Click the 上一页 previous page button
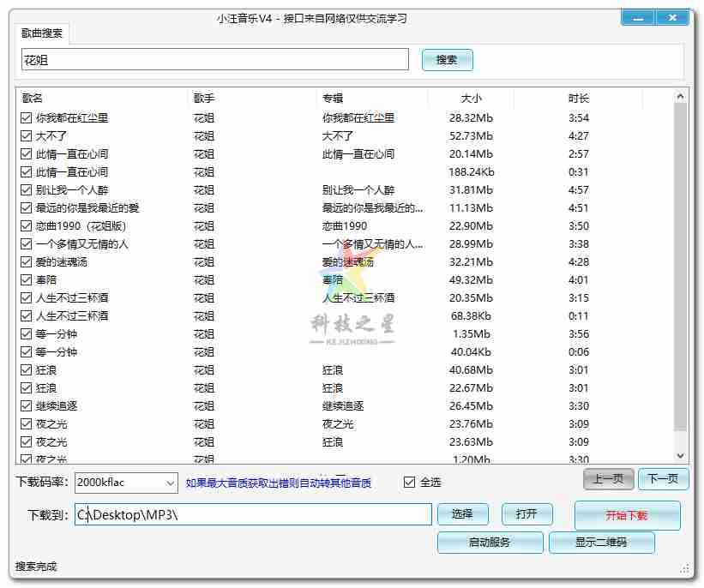Image resolution: width=704 pixels, height=588 pixels. click(x=609, y=479)
